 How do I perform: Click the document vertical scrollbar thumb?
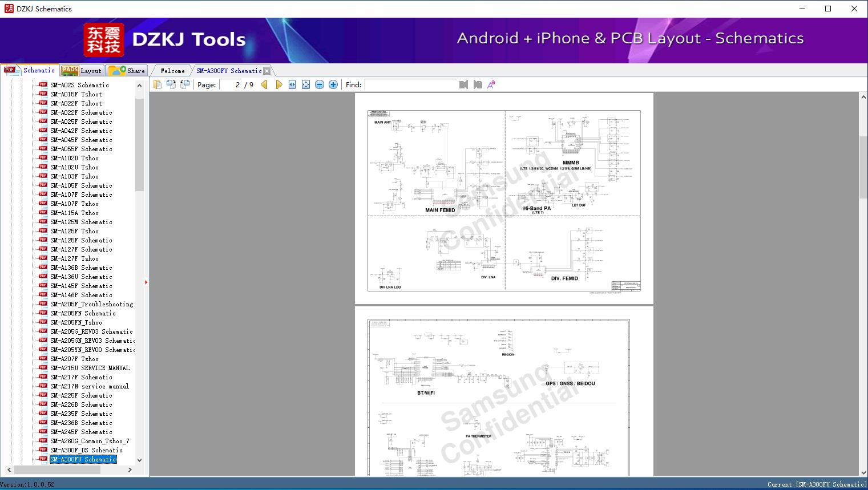click(x=863, y=168)
